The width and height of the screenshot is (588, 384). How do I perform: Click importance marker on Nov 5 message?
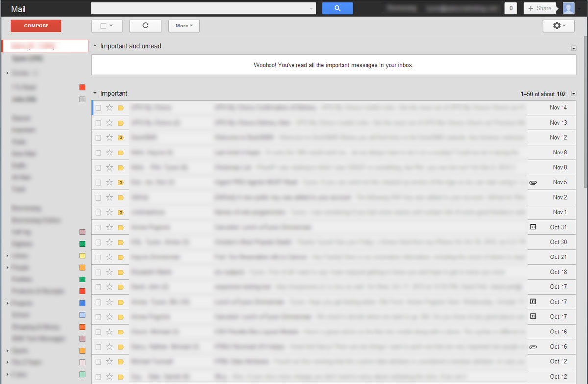tap(121, 182)
